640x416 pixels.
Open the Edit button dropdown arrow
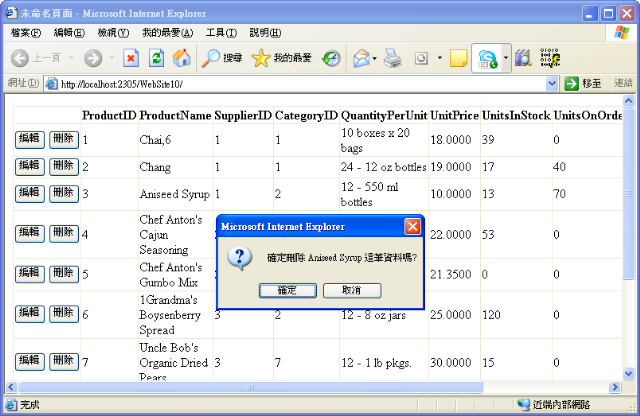pyautogui.click(x=440, y=58)
